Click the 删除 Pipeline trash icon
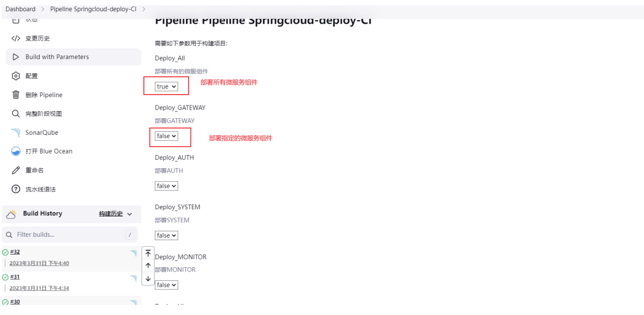This screenshot has height=315, width=644. point(16,95)
